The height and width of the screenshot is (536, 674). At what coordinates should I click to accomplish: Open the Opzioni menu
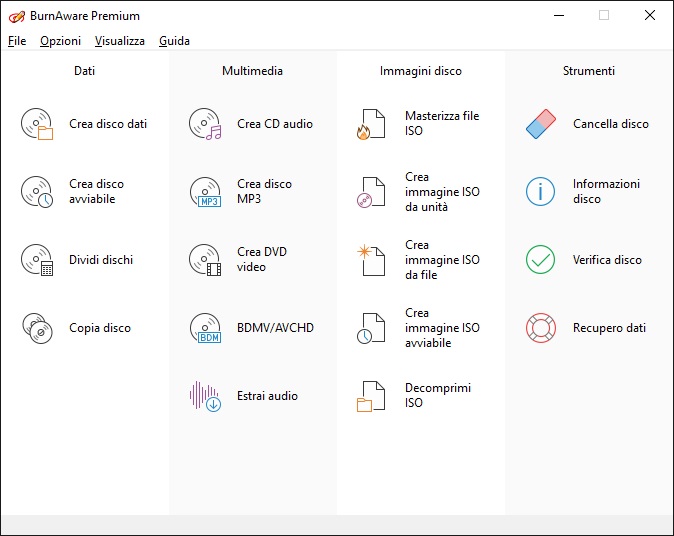tap(60, 41)
